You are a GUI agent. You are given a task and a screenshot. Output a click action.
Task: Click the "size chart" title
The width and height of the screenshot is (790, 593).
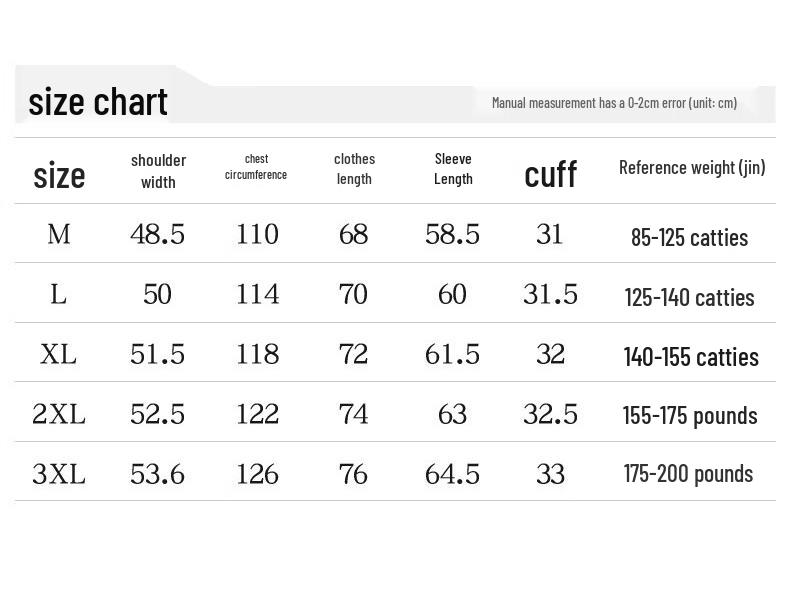click(x=98, y=102)
